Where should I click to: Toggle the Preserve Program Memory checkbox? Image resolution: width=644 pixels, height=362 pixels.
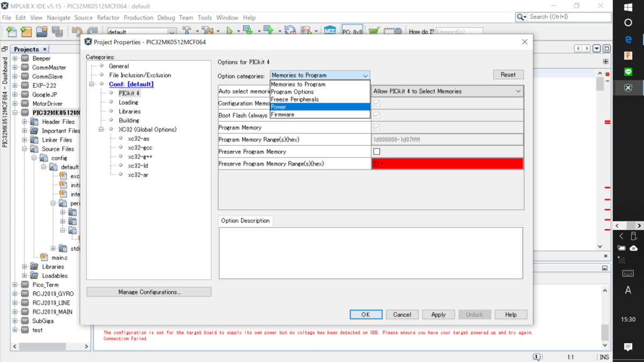point(377,152)
